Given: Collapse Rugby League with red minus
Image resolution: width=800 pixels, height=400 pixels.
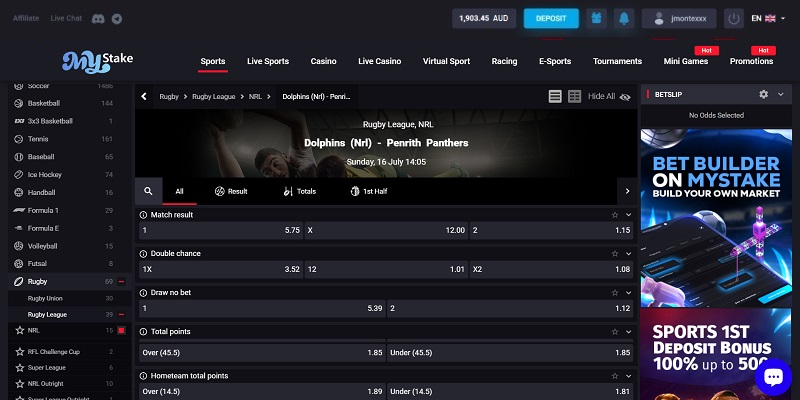Looking at the screenshot, I should 121,315.
